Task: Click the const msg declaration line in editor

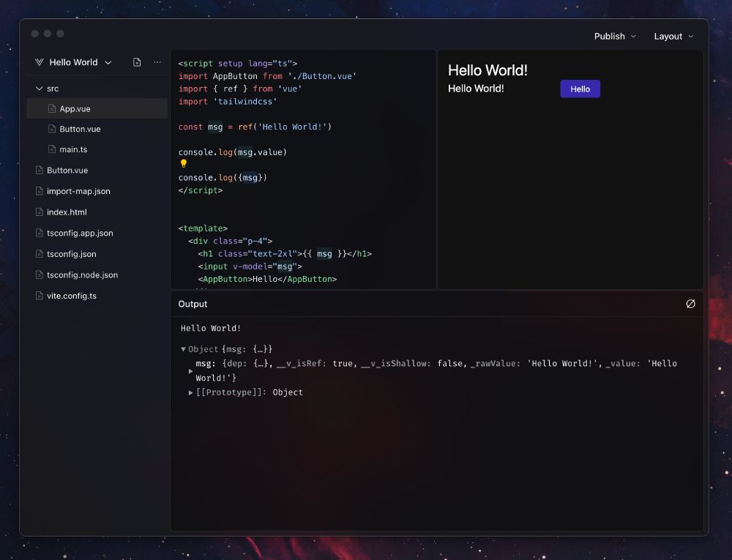Action: point(255,127)
